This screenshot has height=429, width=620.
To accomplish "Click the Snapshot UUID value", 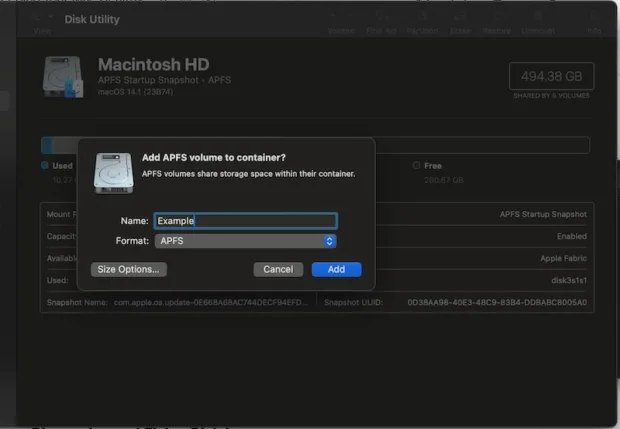I will coord(497,302).
